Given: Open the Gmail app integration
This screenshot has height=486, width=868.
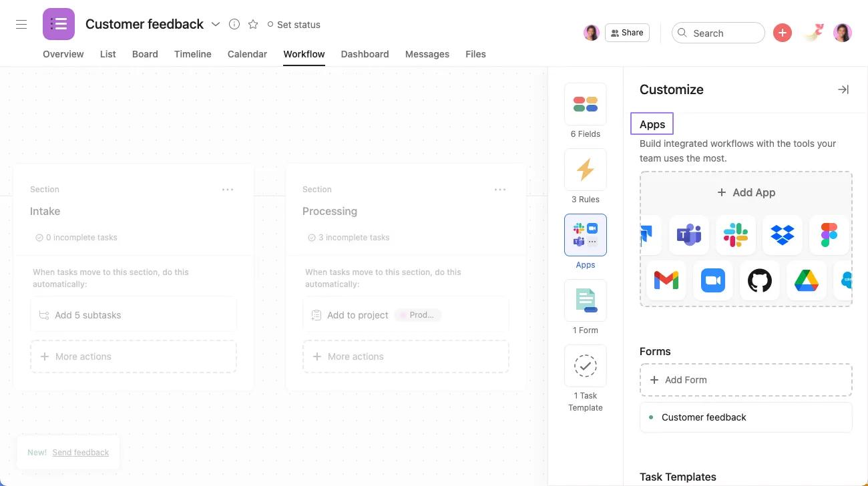Looking at the screenshot, I should pyautogui.click(x=666, y=280).
